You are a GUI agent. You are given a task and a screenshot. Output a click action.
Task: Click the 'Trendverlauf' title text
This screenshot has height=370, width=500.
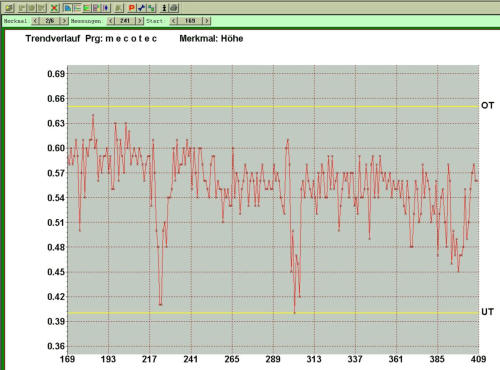pos(53,38)
